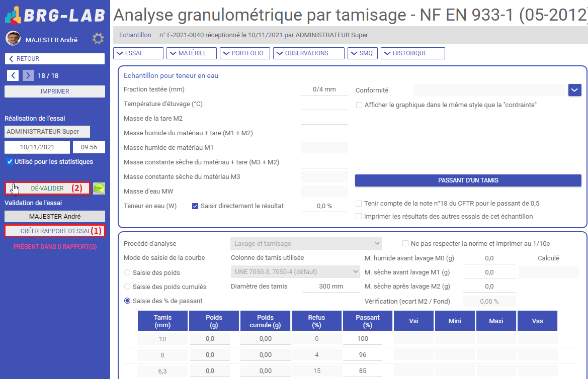
Task: Click MAJESTER André validation field
Action: [x=55, y=216]
